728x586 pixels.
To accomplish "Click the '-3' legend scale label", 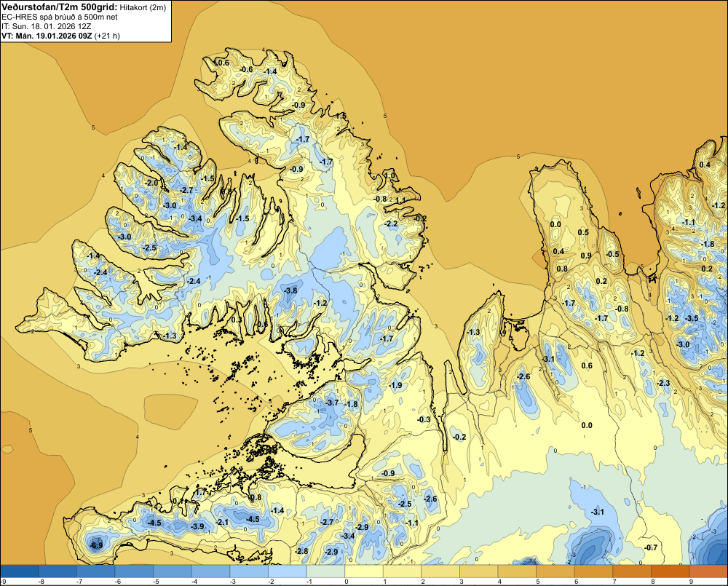I will tap(232, 581).
